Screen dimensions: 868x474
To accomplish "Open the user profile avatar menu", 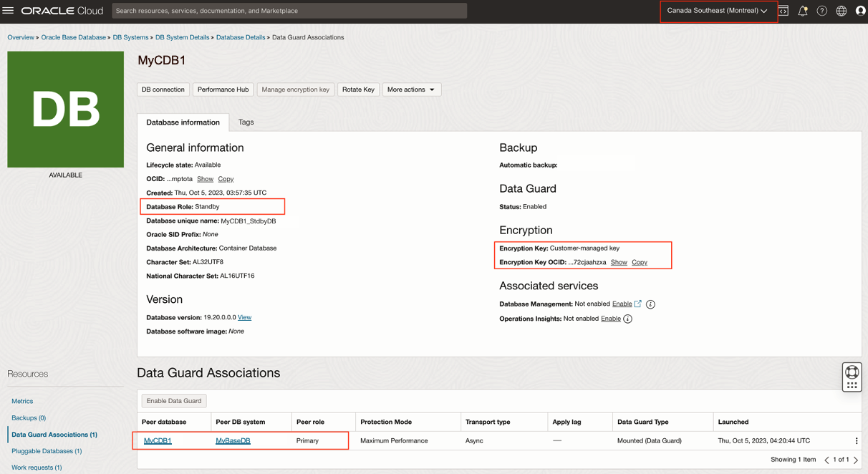I will pos(860,11).
